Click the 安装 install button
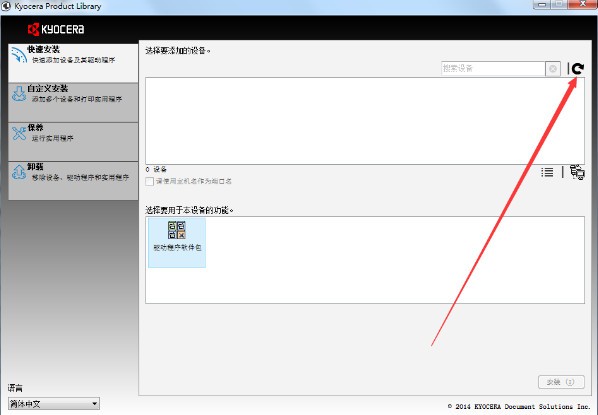Image resolution: width=598 pixels, height=415 pixels. [x=561, y=382]
